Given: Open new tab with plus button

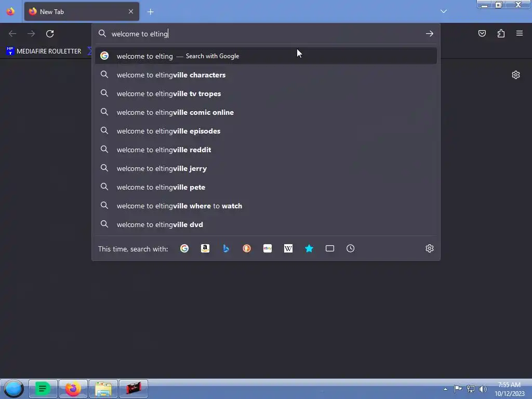Looking at the screenshot, I should pos(150,12).
